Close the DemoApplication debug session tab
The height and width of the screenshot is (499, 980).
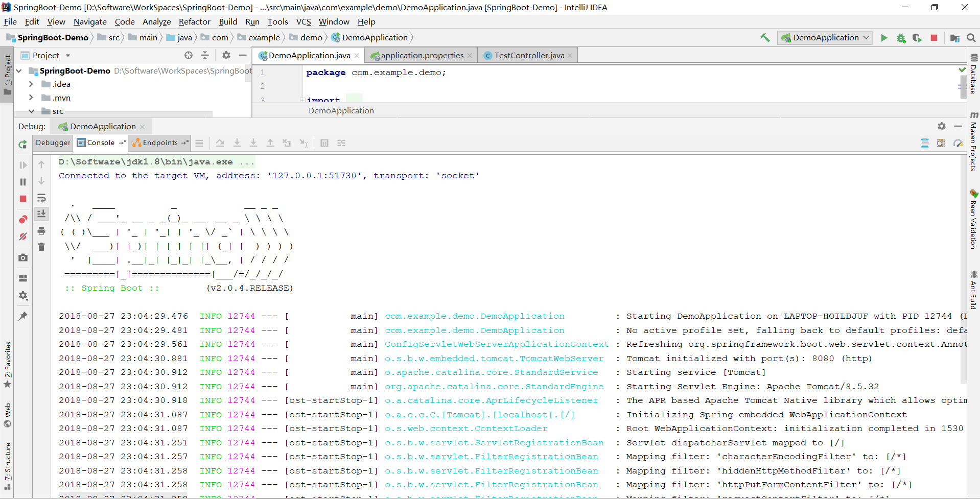click(x=143, y=127)
